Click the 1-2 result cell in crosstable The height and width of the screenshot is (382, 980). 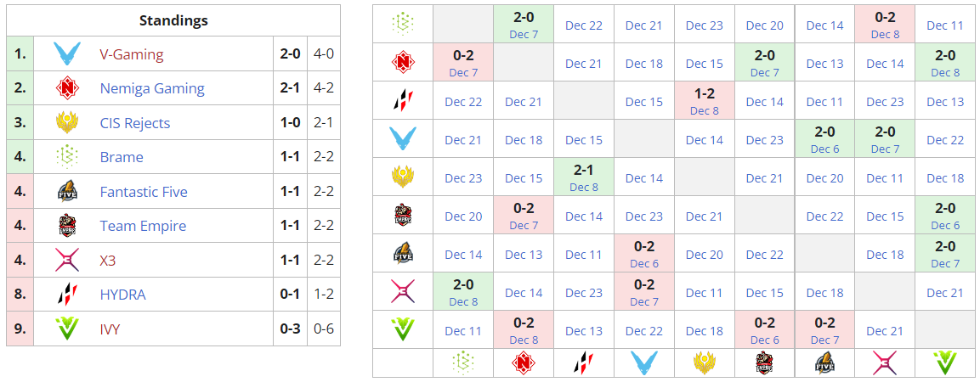click(x=704, y=101)
